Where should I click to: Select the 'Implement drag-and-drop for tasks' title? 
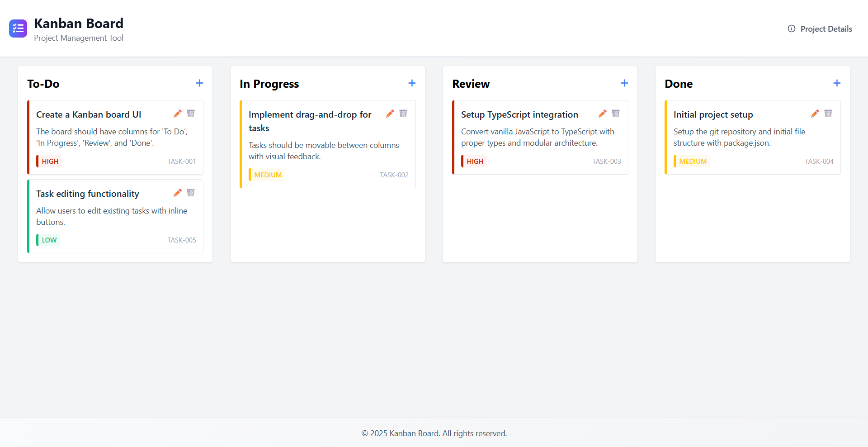310,121
